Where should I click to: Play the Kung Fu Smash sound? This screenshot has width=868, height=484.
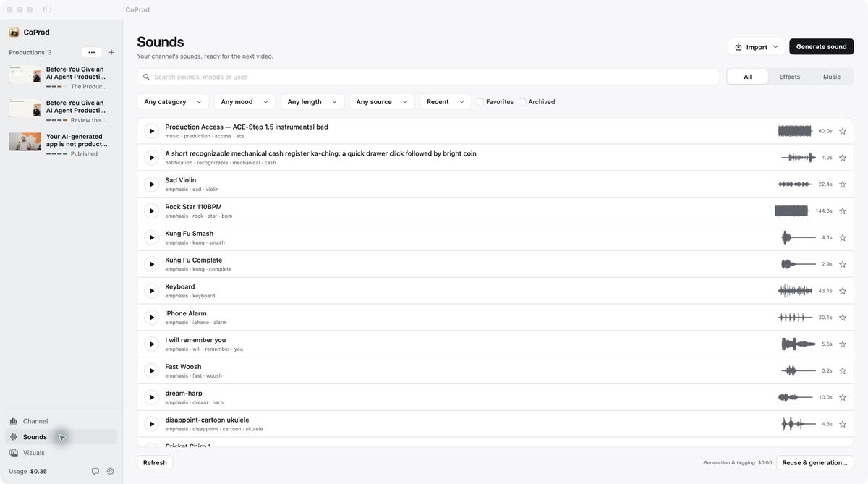[x=151, y=237]
